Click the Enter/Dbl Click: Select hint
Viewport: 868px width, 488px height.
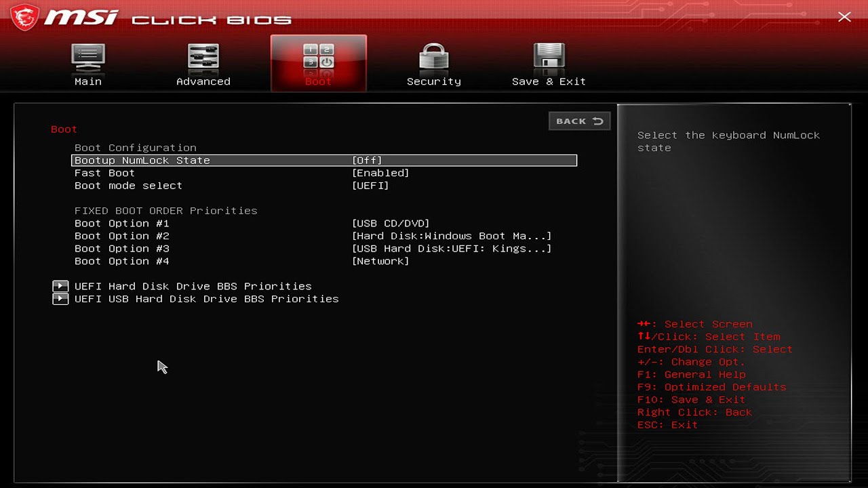click(715, 350)
